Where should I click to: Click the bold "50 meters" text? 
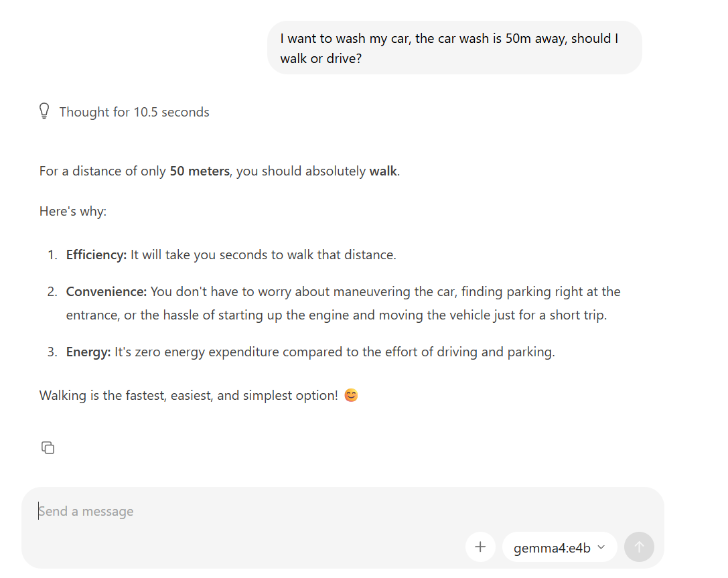pyautogui.click(x=200, y=171)
